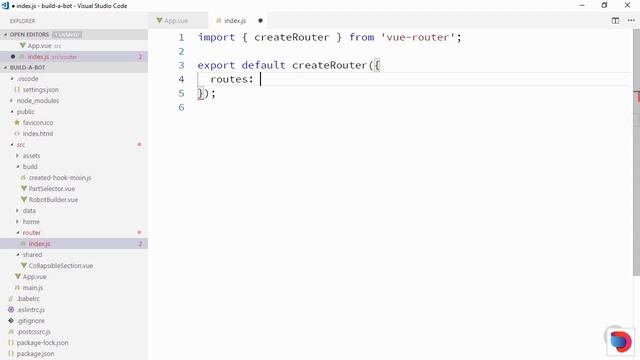Click the eslint icon beside .eslintrc.js
The height and width of the screenshot is (360, 640).
coord(11,310)
